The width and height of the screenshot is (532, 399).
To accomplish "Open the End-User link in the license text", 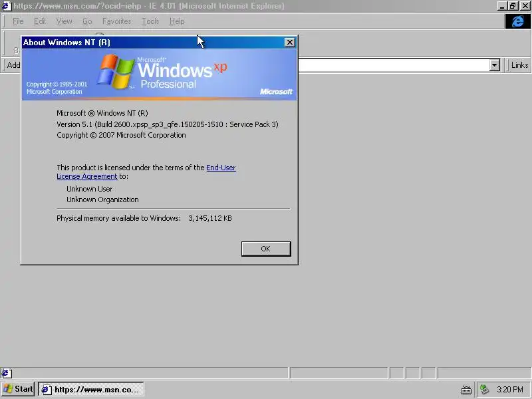I will click(x=221, y=168).
